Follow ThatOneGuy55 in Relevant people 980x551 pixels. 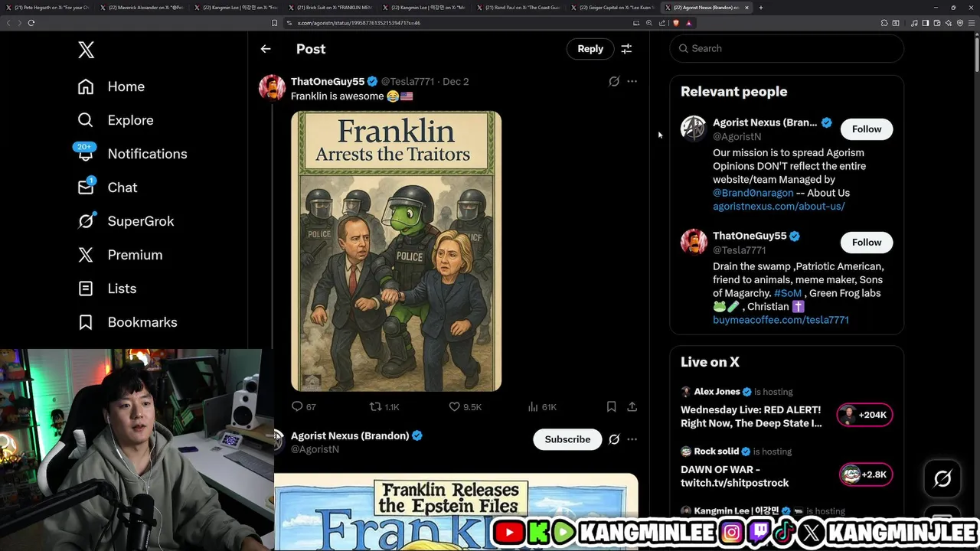[867, 243]
